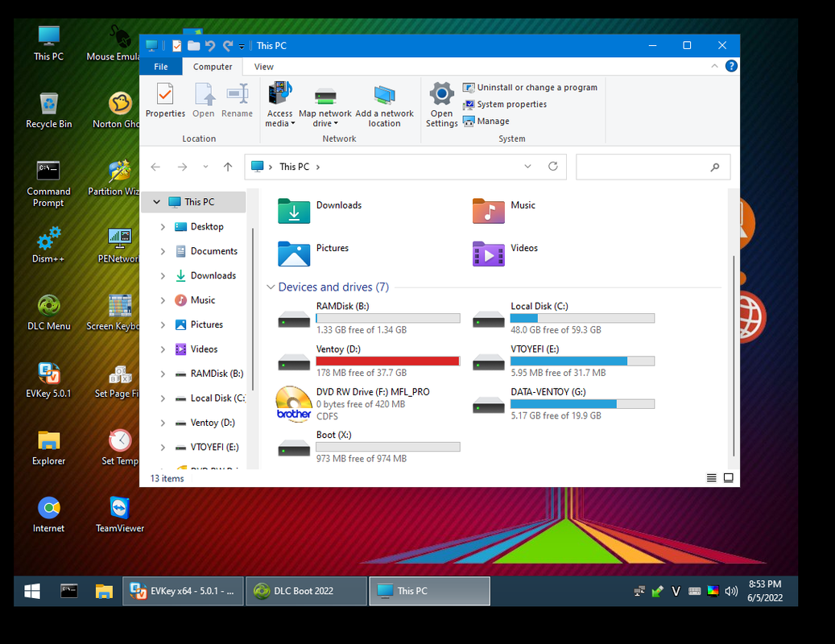835x644 pixels.
Task: Click System properties in ribbon
Action: pos(505,105)
